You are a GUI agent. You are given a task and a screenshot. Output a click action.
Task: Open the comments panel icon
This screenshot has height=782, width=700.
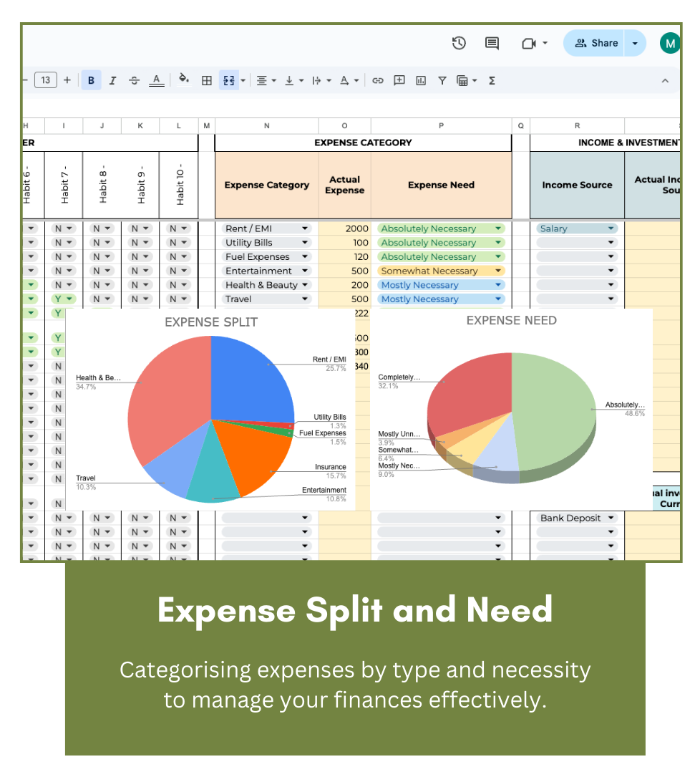pyautogui.click(x=492, y=43)
